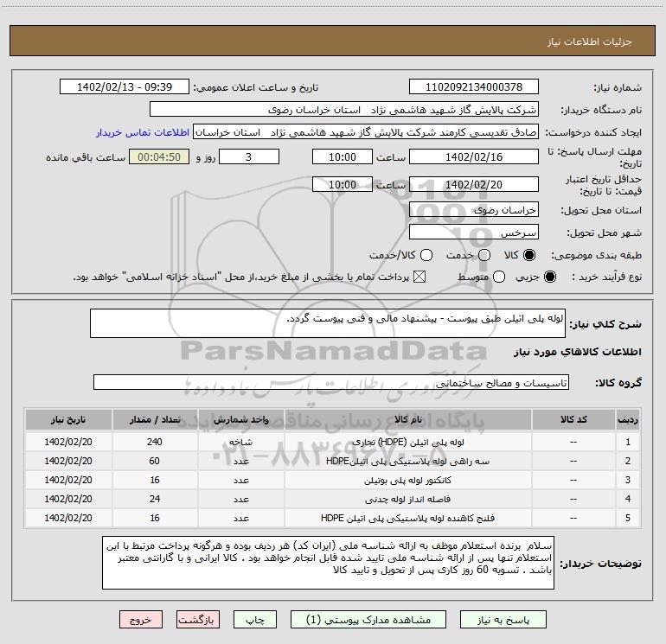Select row لوله پلی اتیلن (HDPE) تجاری
The image size is (666, 644).
[333, 442]
